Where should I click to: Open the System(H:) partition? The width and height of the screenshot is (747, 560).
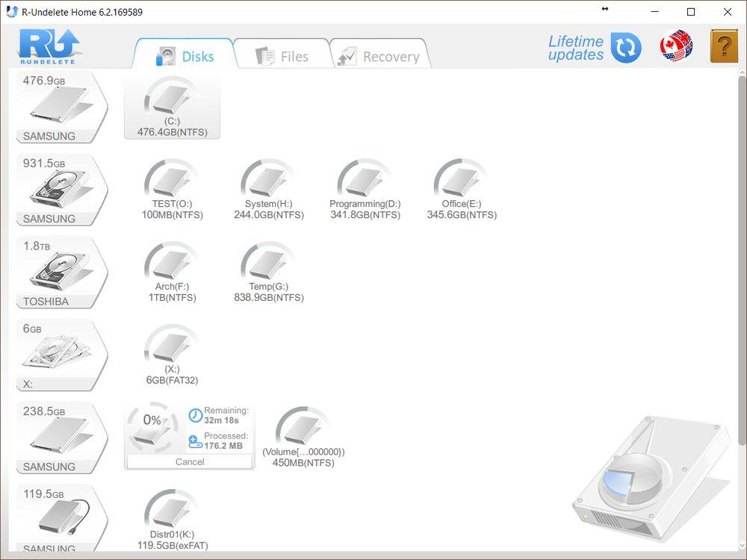coord(269,190)
